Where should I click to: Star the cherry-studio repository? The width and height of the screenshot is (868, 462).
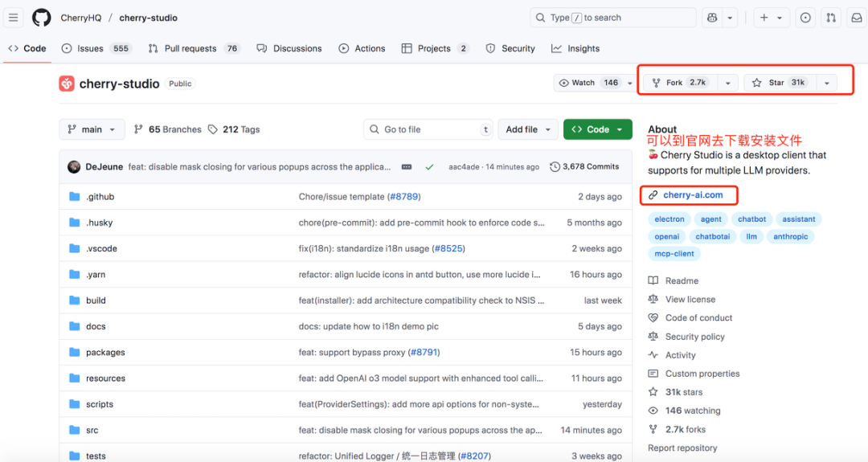click(x=780, y=83)
